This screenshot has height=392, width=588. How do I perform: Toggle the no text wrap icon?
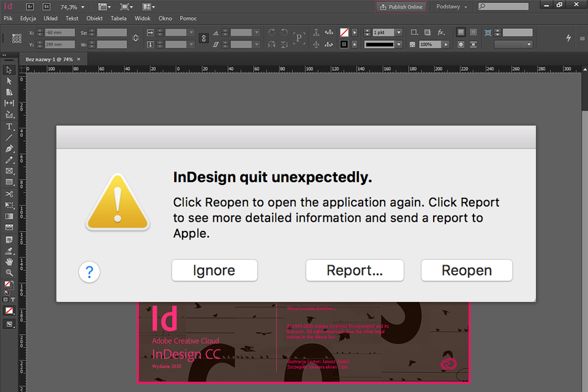tap(461, 32)
